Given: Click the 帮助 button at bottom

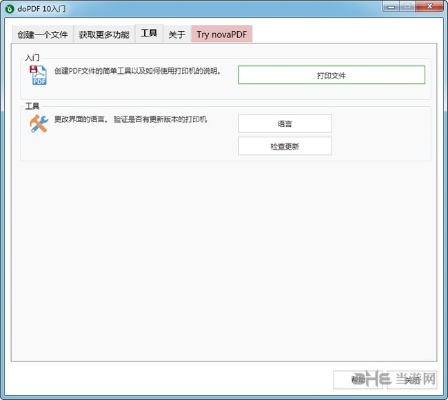Looking at the screenshot, I should (358, 380).
